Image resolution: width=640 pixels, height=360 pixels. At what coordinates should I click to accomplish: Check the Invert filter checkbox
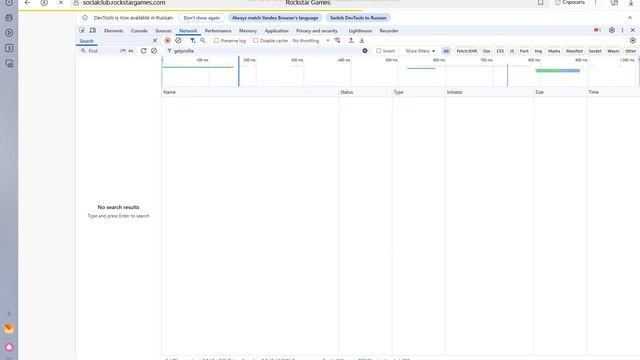[x=378, y=51]
